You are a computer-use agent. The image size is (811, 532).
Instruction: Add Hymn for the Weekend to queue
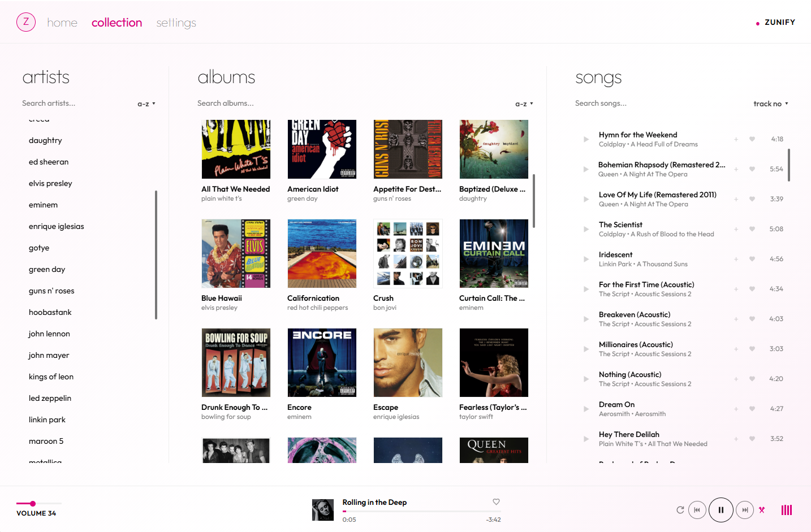pos(736,139)
